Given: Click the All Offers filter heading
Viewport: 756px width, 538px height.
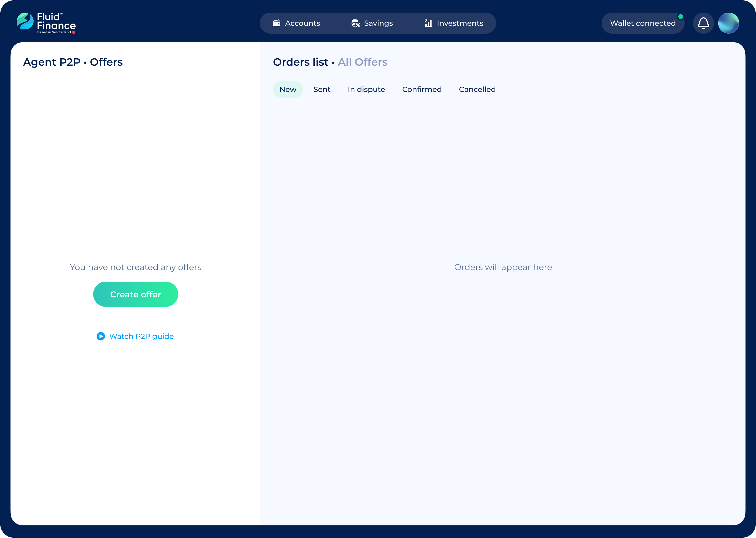Looking at the screenshot, I should point(363,62).
